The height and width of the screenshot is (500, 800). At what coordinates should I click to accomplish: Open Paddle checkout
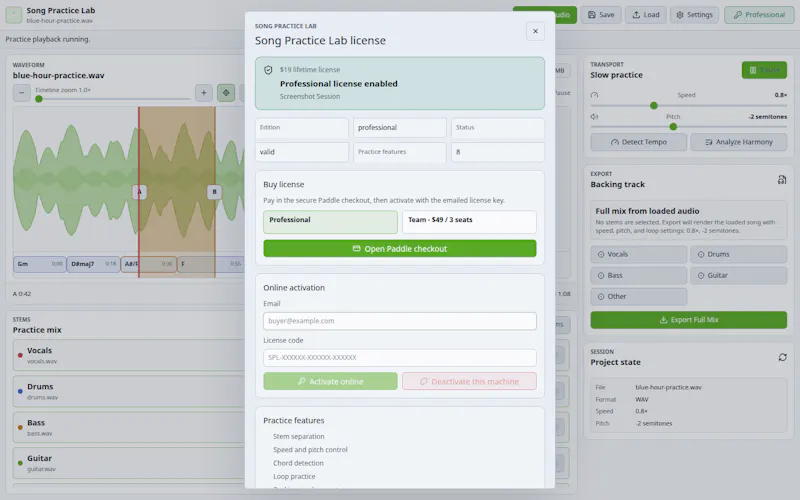399,248
